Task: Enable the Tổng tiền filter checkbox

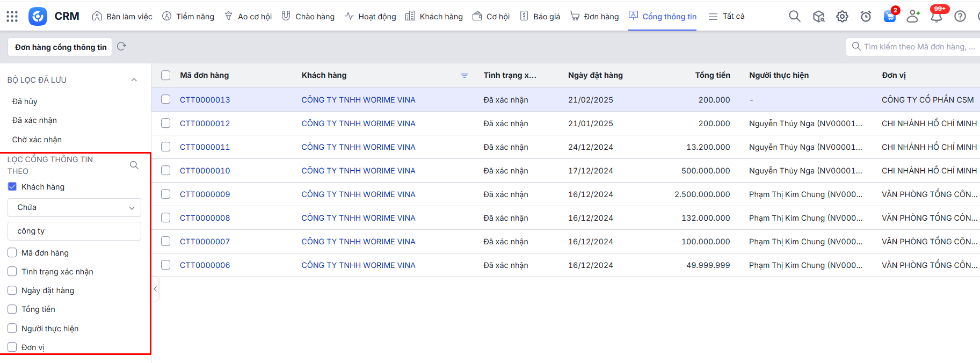Action: tap(12, 309)
